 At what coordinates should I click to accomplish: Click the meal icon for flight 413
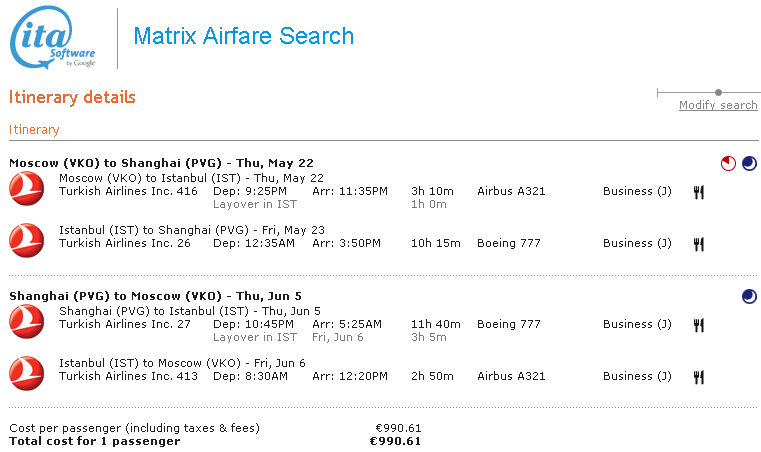[x=699, y=376]
